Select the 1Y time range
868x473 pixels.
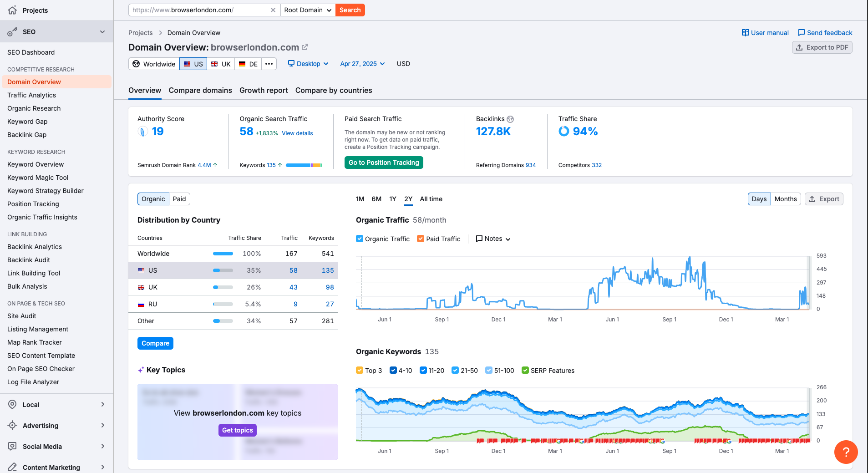coord(393,199)
